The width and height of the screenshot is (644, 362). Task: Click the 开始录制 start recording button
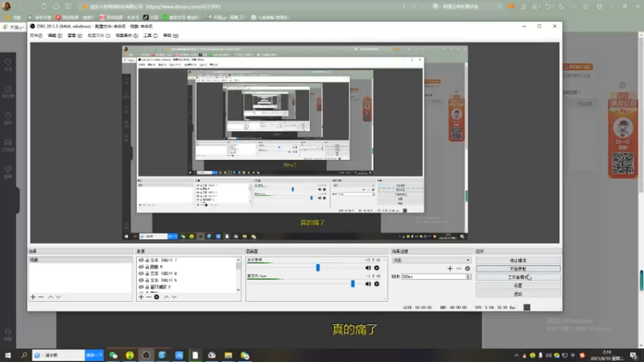tap(518, 269)
